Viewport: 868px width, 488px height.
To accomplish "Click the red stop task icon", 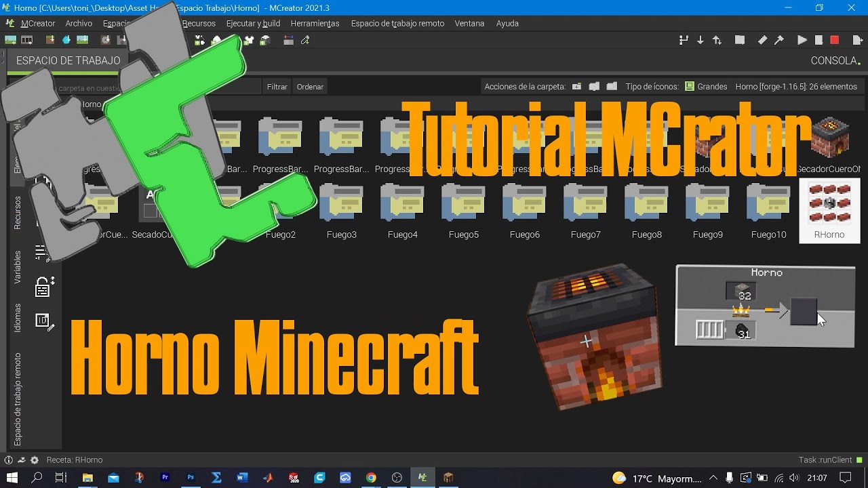I will tap(835, 40).
